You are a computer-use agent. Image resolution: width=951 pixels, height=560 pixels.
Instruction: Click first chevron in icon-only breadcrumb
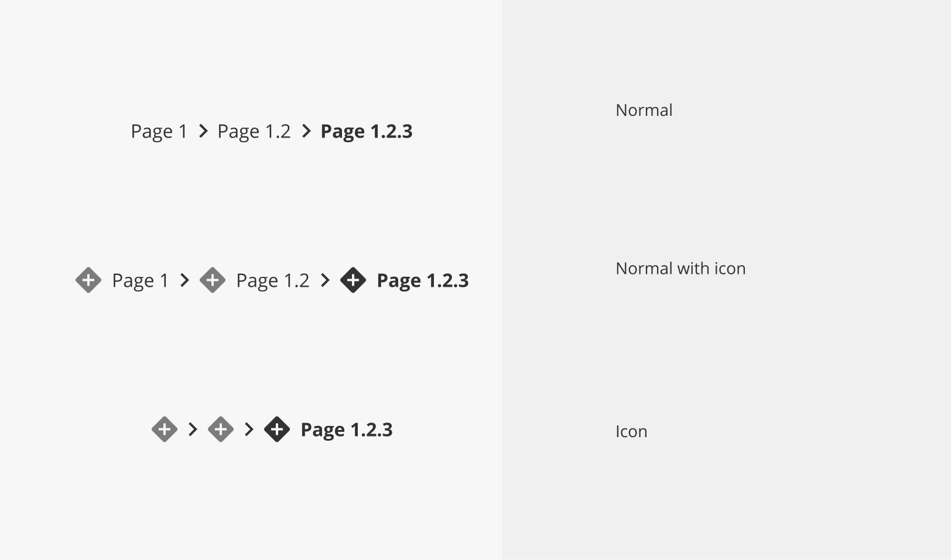pyautogui.click(x=193, y=430)
